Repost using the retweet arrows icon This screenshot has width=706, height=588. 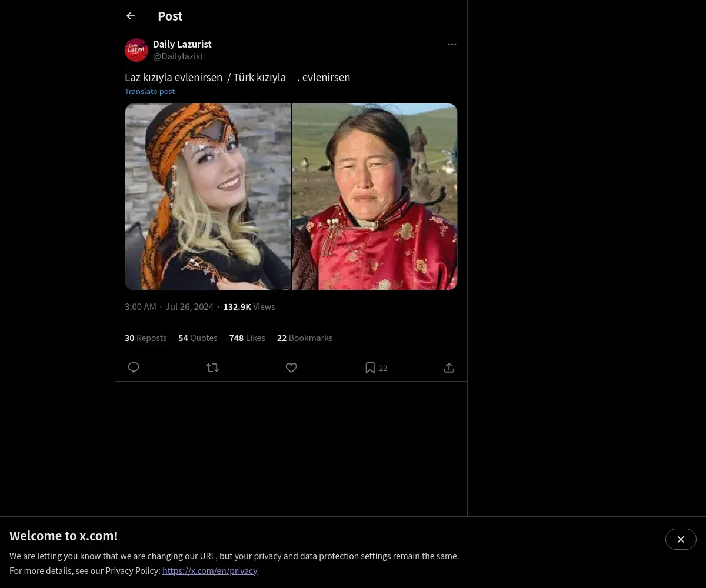pos(212,367)
